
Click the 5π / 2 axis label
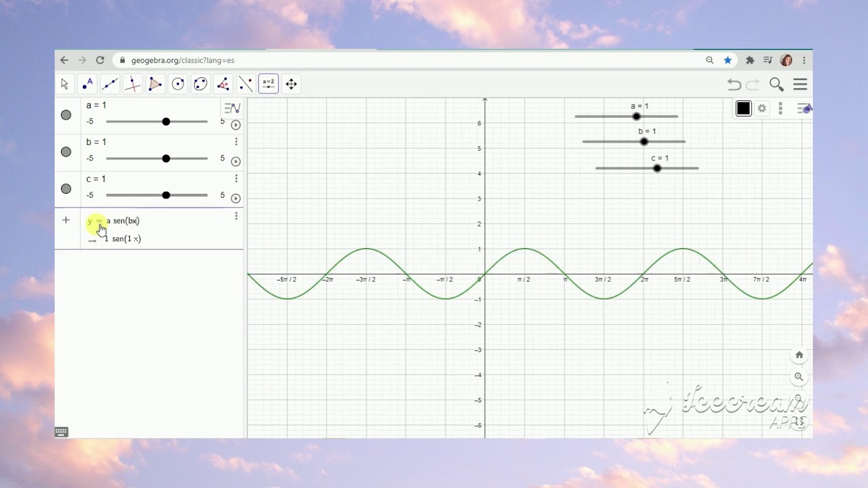click(x=682, y=279)
